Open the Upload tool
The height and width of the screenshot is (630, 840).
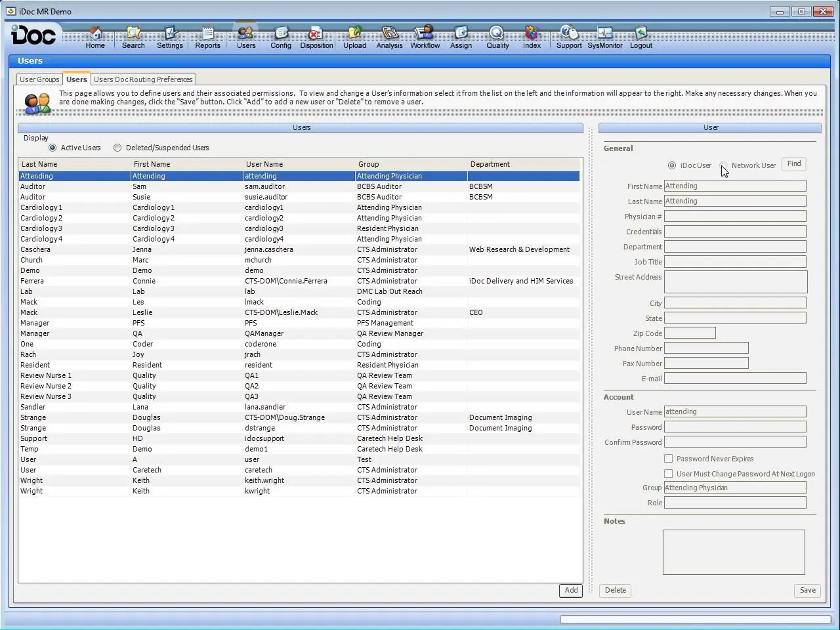354,36
